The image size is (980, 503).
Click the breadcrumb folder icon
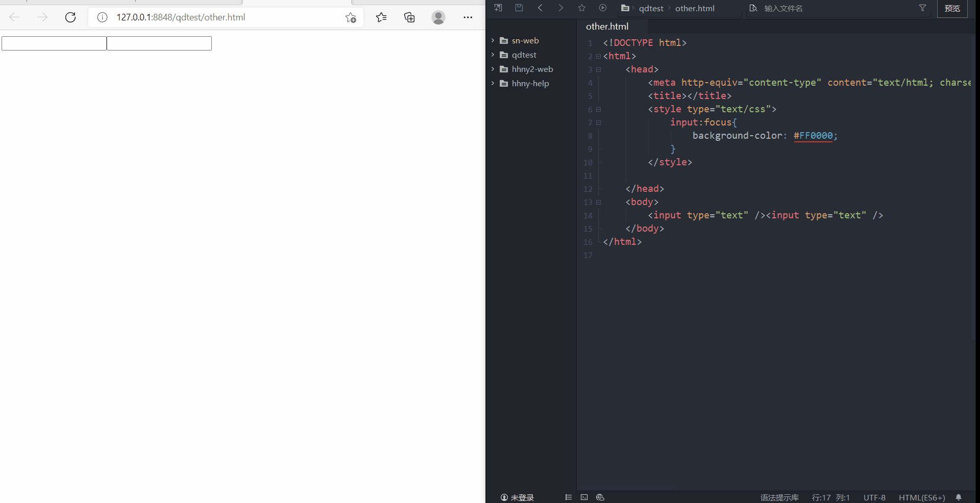coord(625,8)
